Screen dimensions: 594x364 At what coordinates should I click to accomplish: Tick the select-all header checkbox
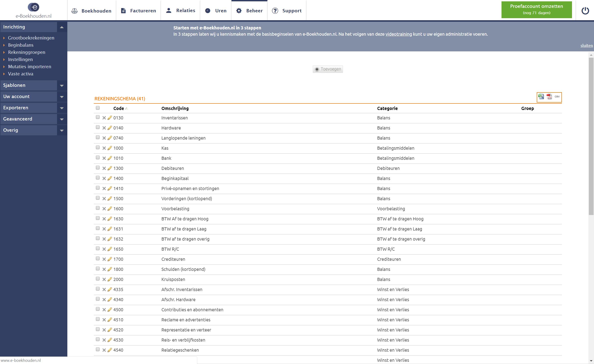[x=98, y=108]
